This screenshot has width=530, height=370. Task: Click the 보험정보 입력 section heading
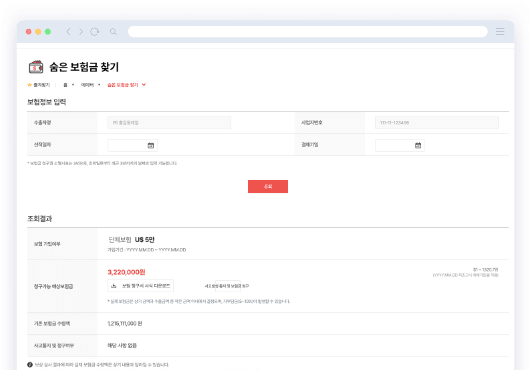pos(47,102)
